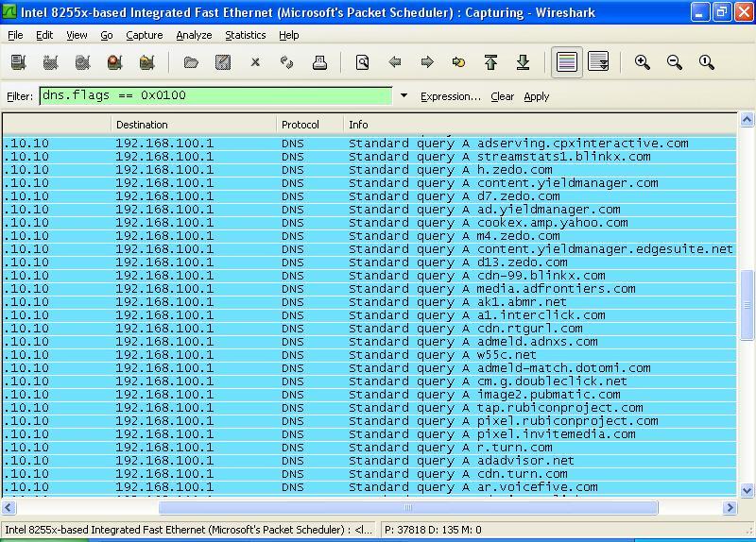The height and width of the screenshot is (542, 756).
Task: Zoom out on packet text
Action: pyautogui.click(x=674, y=62)
